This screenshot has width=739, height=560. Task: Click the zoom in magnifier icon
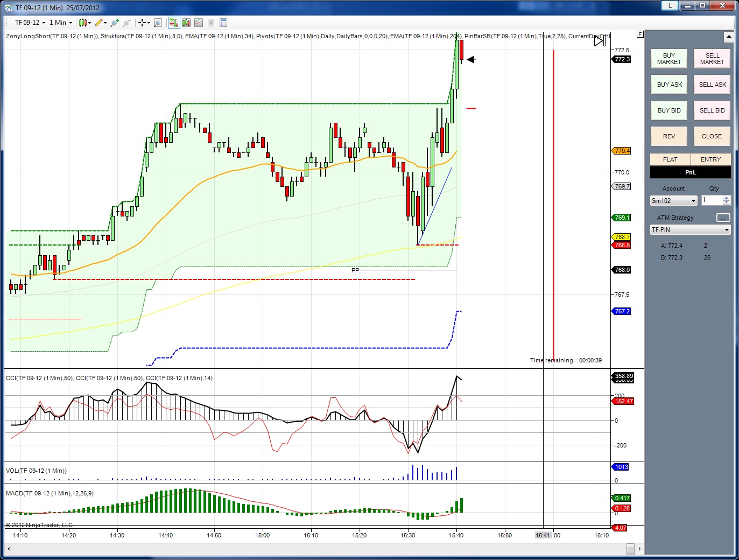(114, 23)
